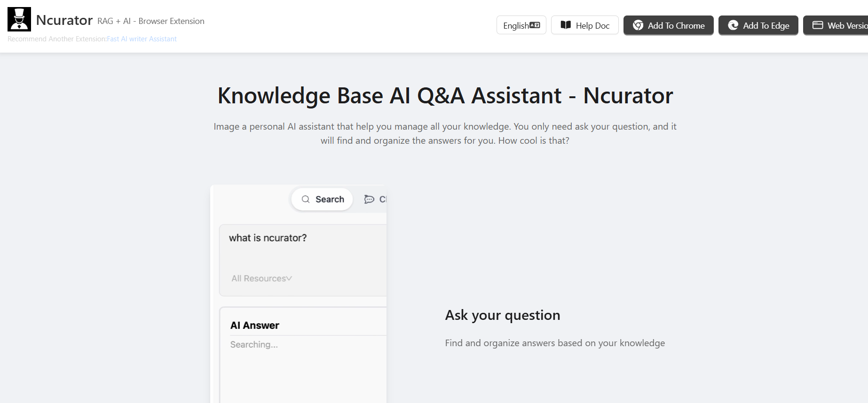Click the Add To Chrome button

[668, 25]
